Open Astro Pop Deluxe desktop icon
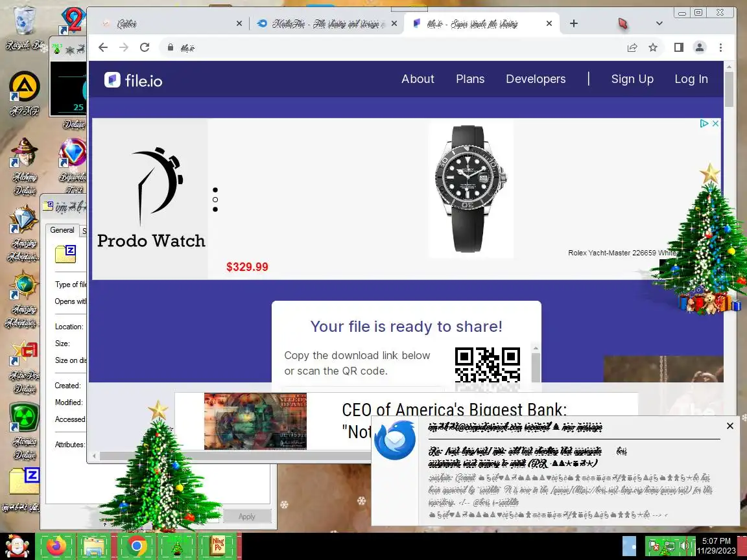The width and height of the screenshot is (747, 560). click(24, 367)
